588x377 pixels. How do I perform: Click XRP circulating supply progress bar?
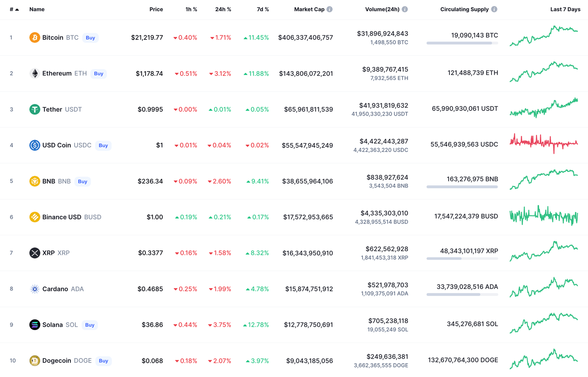462,259
